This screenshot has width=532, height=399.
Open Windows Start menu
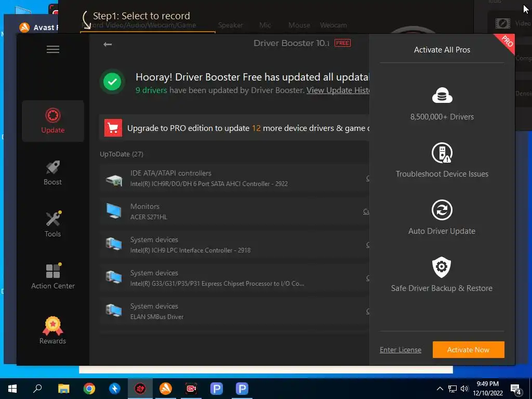[x=12, y=389]
